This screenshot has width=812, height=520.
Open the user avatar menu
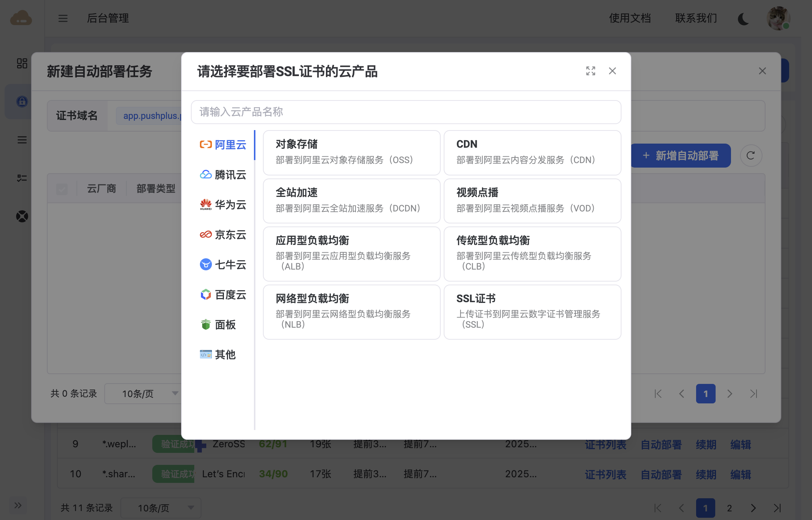coord(779,18)
